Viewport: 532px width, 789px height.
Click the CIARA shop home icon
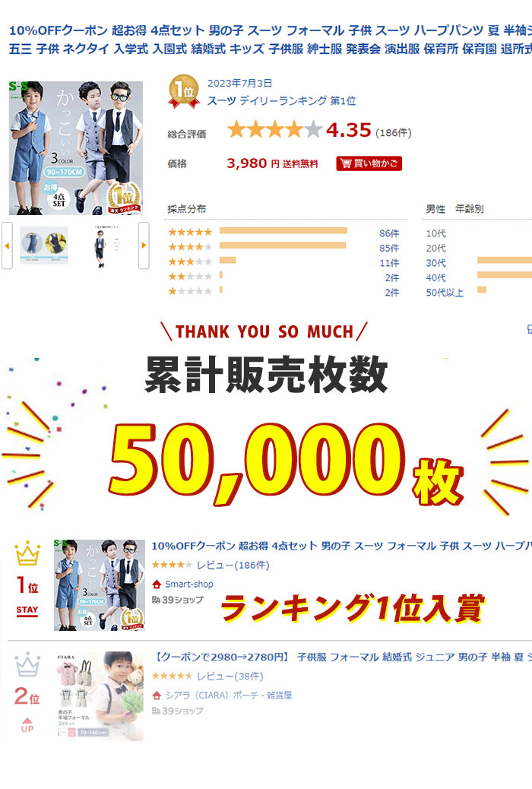click(x=157, y=696)
